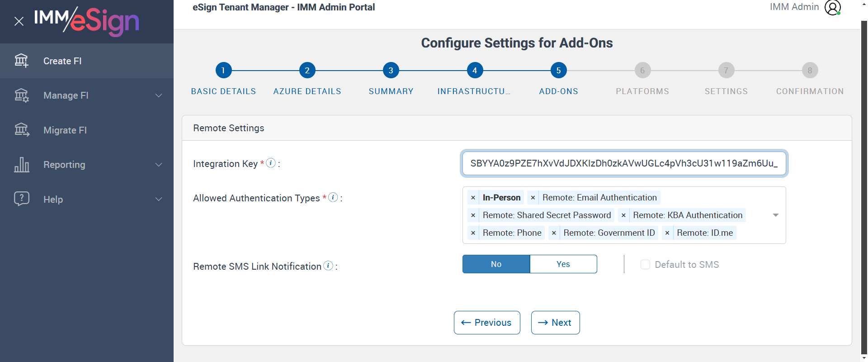Open the IMM Admin user profile icon

point(832,8)
